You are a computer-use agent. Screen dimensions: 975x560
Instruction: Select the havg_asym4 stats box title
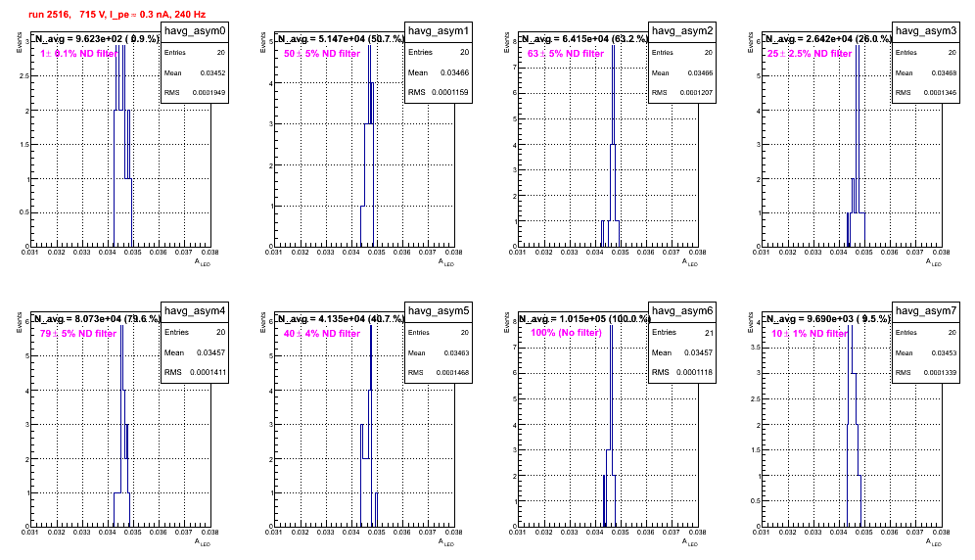pos(195,311)
